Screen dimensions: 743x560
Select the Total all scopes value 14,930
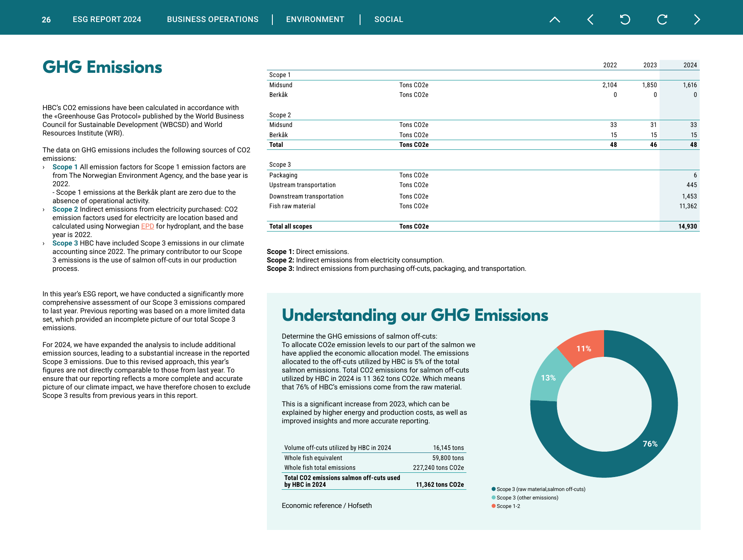(688, 226)
